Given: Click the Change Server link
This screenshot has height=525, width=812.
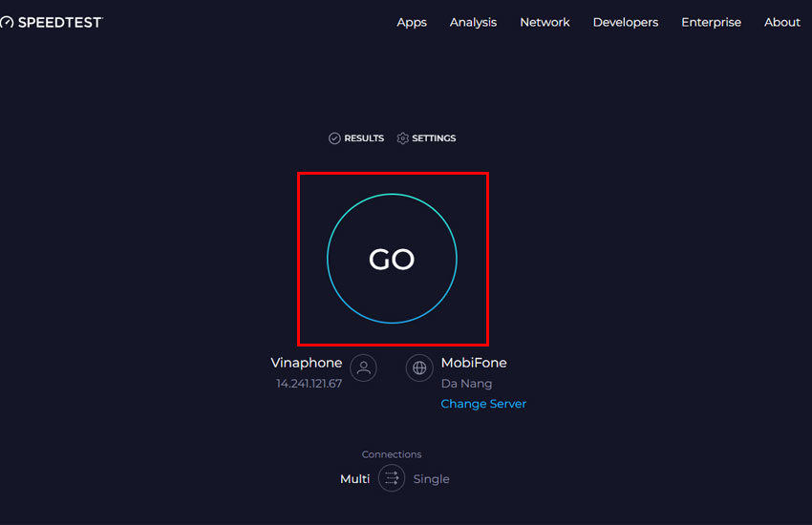Looking at the screenshot, I should pyautogui.click(x=483, y=404).
